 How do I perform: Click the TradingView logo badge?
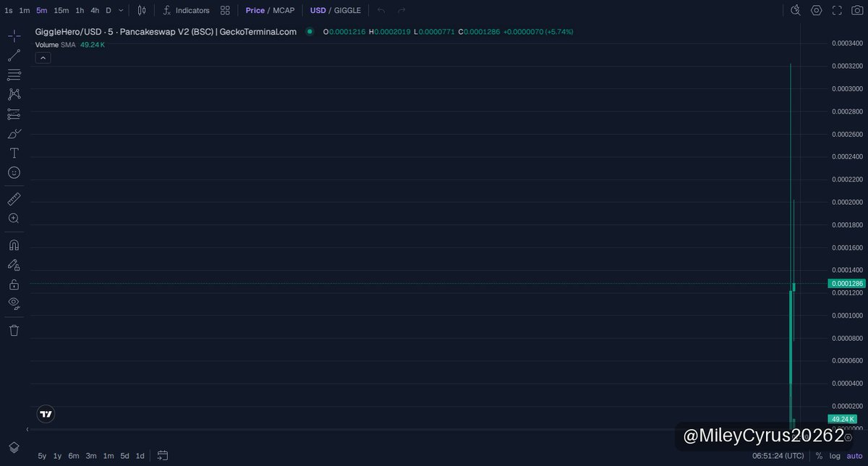(x=46, y=414)
